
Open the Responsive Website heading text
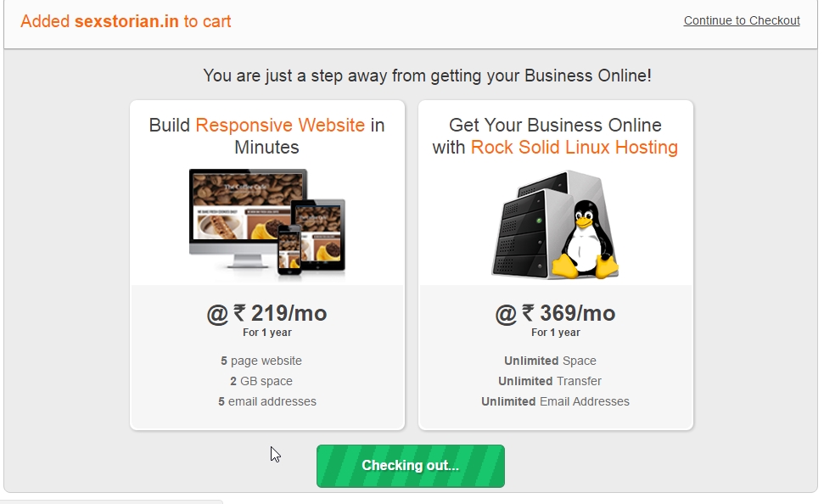point(280,125)
